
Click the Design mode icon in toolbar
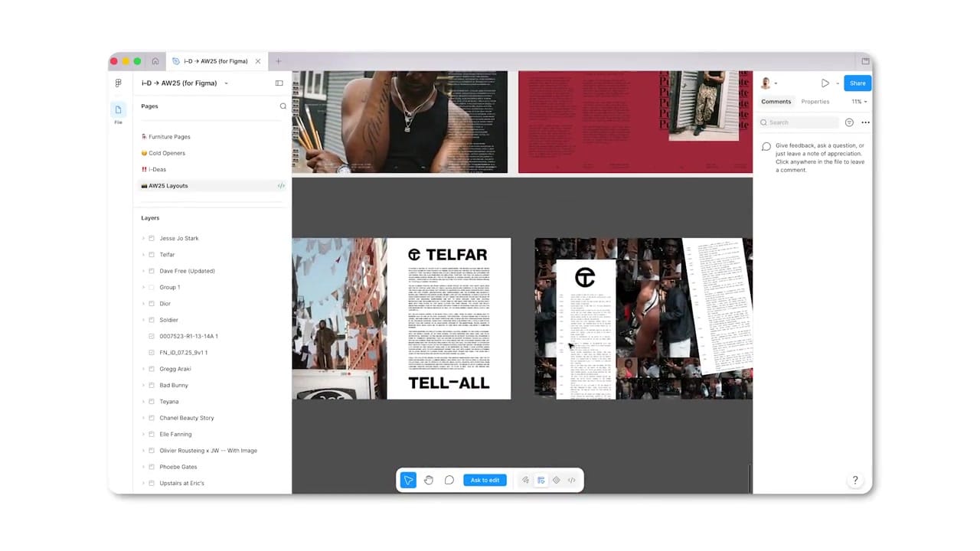click(x=541, y=480)
